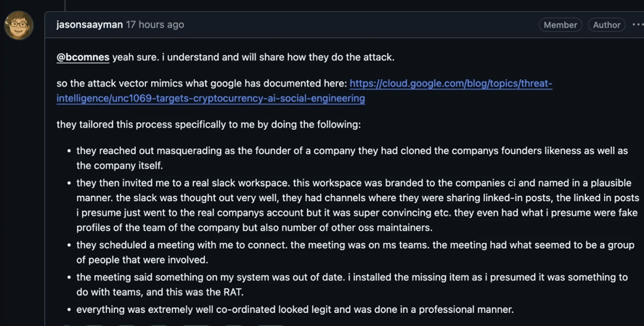
Task: Click the Member badge label
Action: tap(560, 25)
